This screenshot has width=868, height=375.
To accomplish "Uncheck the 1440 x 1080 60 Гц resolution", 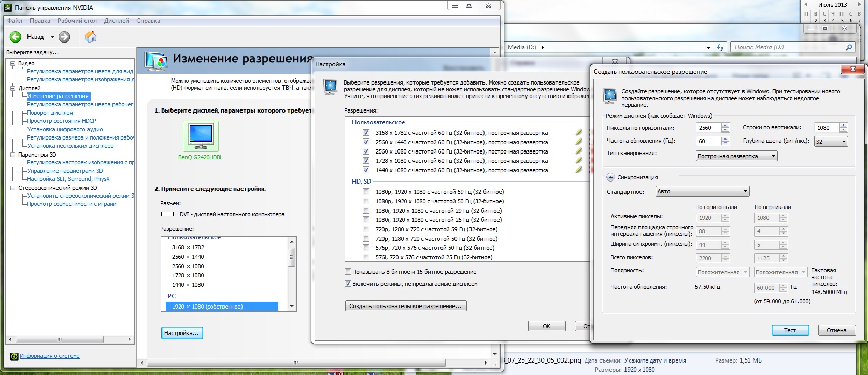I will (366, 170).
